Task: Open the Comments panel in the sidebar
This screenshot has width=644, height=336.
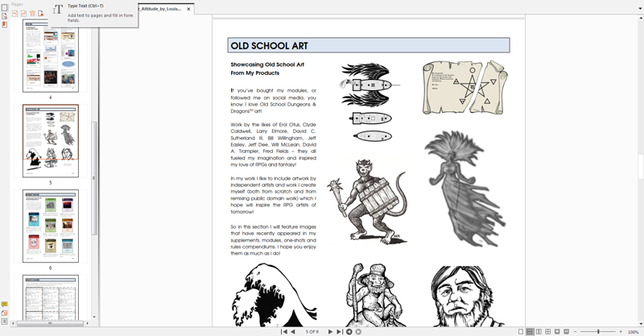Action: [4, 305]
